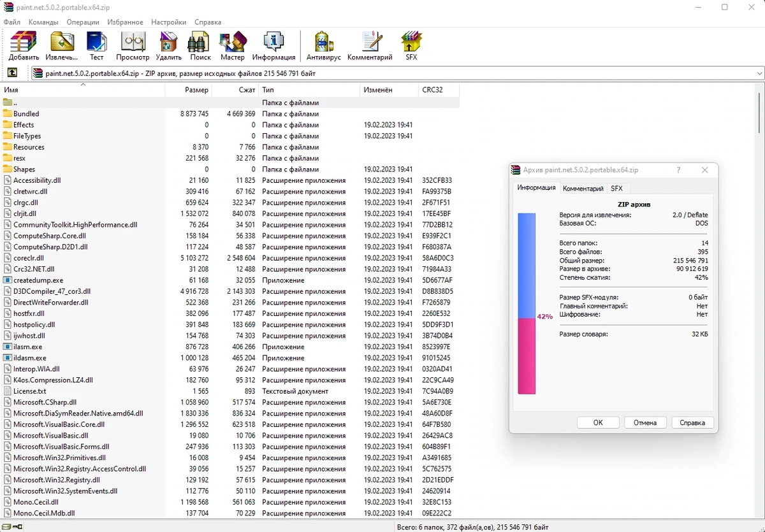This screenshot has width=765, height=532.
Task: Click the help question mark in archive dialog
Action: 678,170
